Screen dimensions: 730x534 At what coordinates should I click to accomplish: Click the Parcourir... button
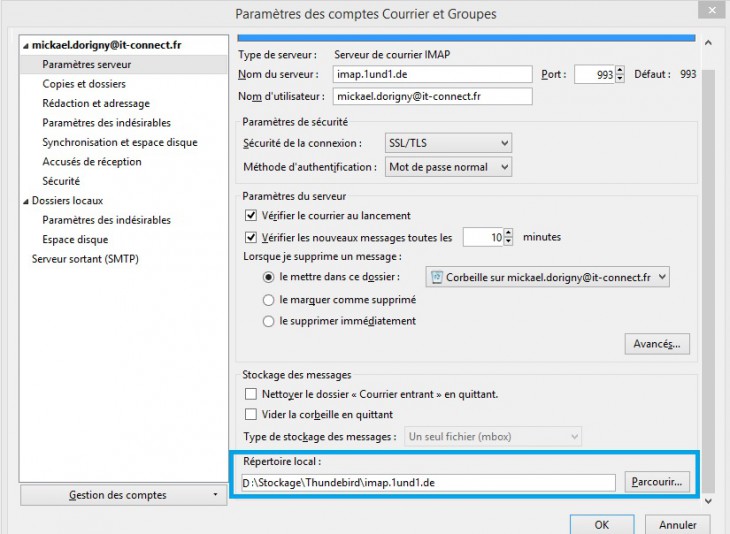(x=657, y=482)
